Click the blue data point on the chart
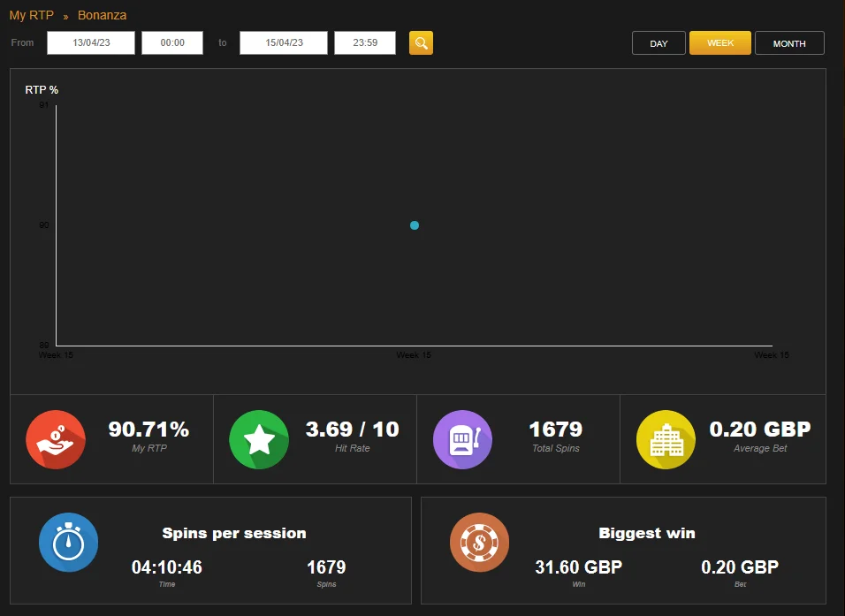The height and width of the screenshot is (616, 845). 415,225
